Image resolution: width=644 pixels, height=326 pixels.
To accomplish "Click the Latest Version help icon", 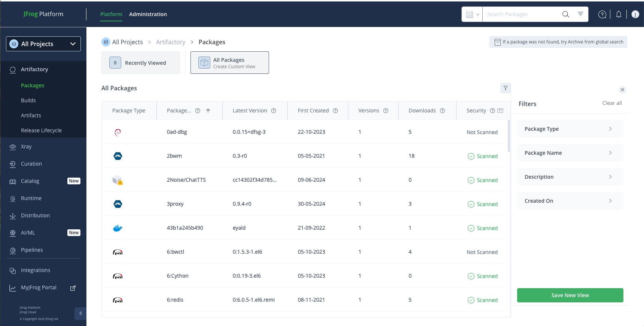I will coord(274,111).
